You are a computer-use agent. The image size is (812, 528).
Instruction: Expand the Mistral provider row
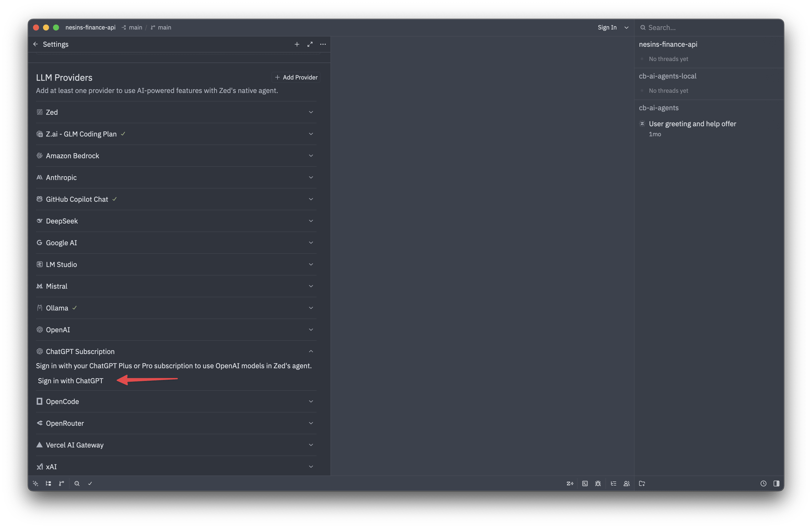pyautogui.click(x=176, y=286)
